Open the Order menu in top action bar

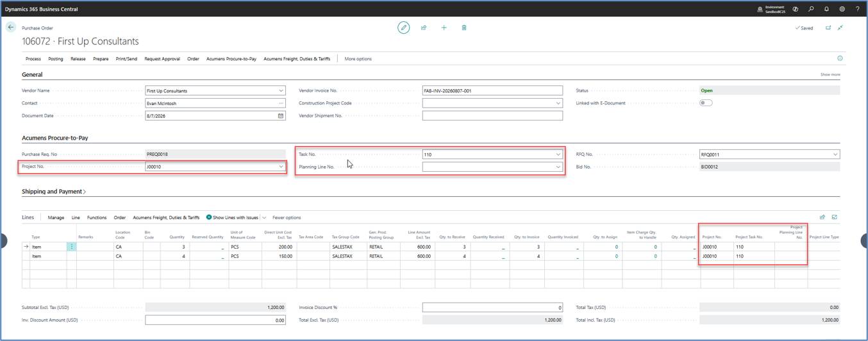pos(193,58)
